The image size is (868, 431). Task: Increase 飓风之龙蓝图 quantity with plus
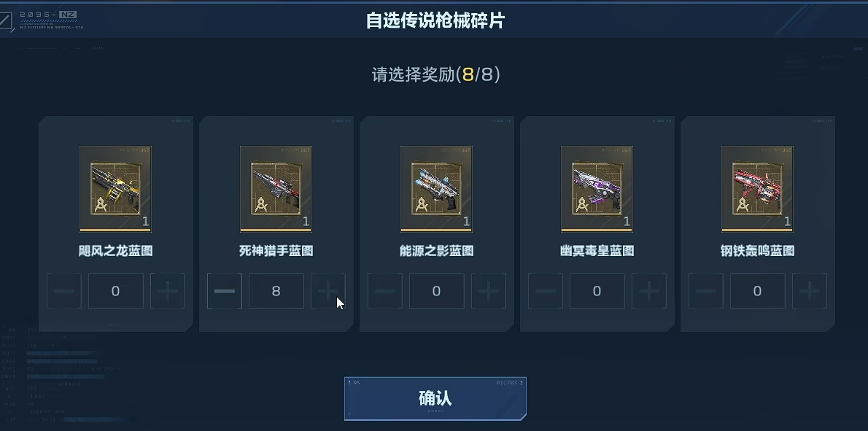tap(168, 291)
